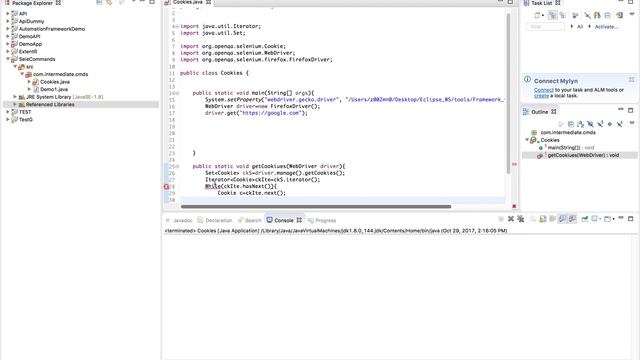
Task: Click Terminate icon in Console toolbar
Action: click(x=501, y=219)
